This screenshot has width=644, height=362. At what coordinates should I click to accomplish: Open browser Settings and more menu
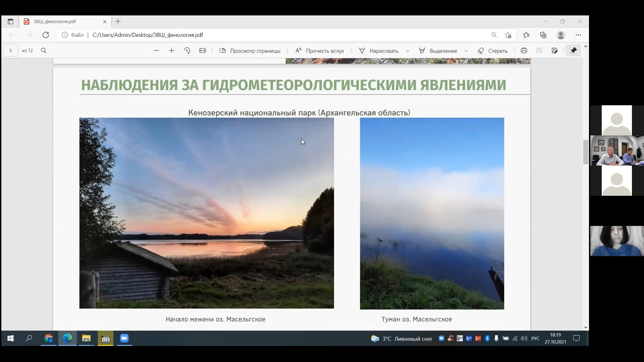click(578, 35)
